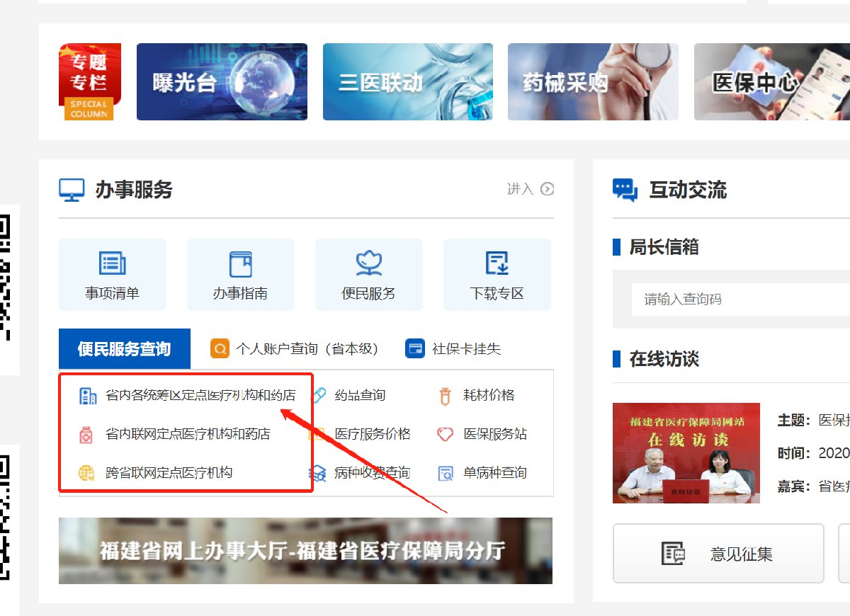Click the globe icon by 跨省联网
This screenshot has width=850, height=616.
[x=86, y=473]
